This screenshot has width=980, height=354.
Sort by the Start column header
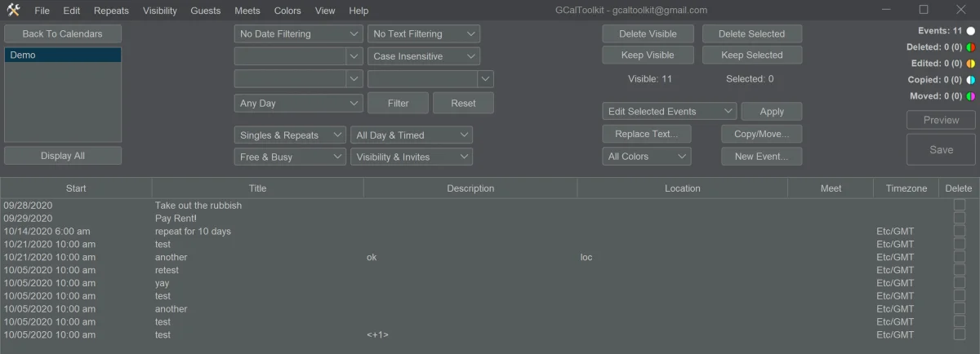coord(76,188)
